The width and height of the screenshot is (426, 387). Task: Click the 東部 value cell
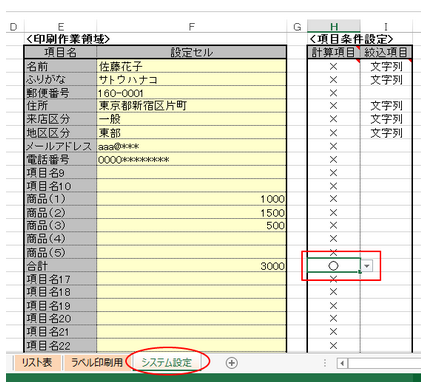pos(191,133)
